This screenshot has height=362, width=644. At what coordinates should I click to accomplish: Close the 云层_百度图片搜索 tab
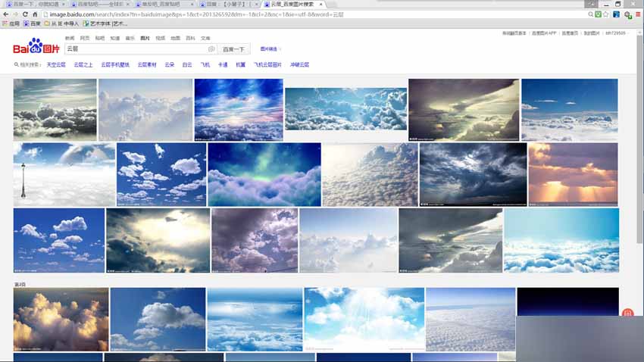click(320, 4)
